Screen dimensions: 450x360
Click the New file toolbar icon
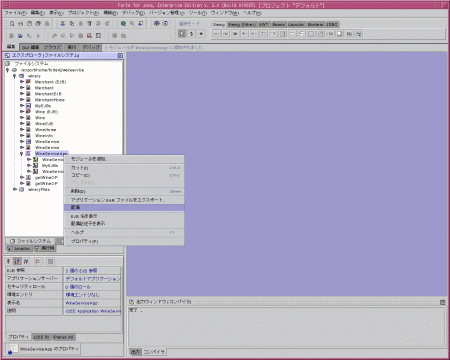12,24
